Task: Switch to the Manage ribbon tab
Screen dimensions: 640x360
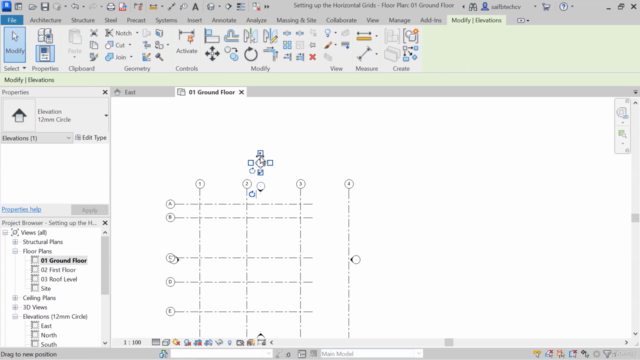Action: [x=399, y=20]
